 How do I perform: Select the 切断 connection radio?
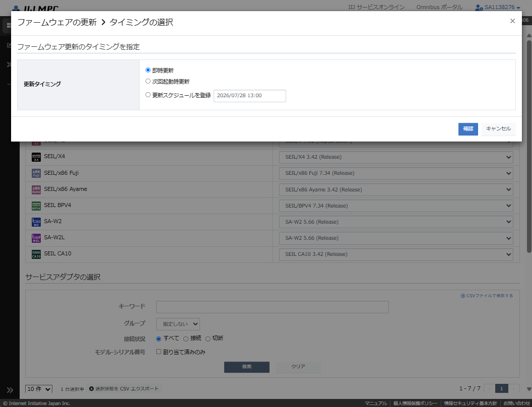click(208, 339)
